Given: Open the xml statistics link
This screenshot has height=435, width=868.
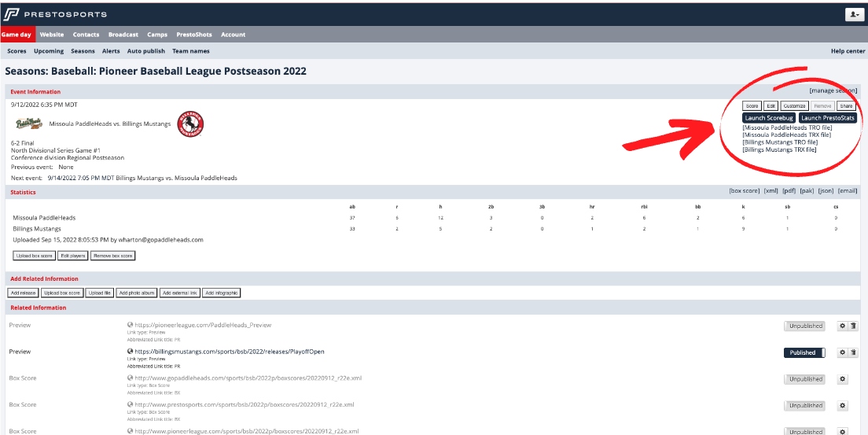Looking at the screenshot, I should coord(771,191).
